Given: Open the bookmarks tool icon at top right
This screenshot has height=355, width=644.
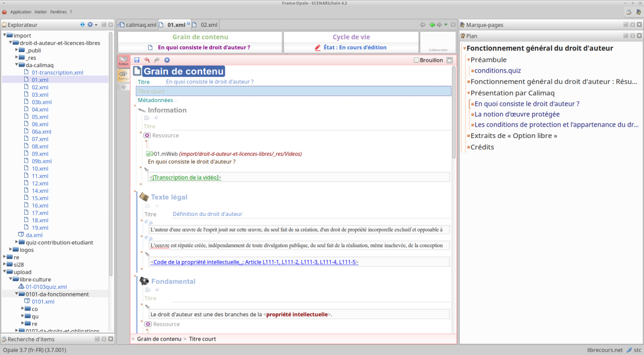Looking at the screenshot, I should tap(638, 12).
